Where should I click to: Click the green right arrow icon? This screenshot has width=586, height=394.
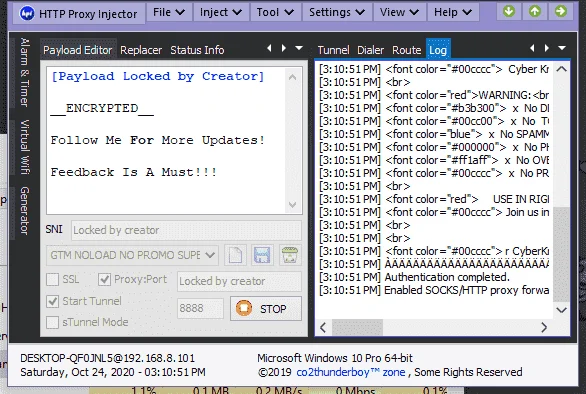[561, 11]
